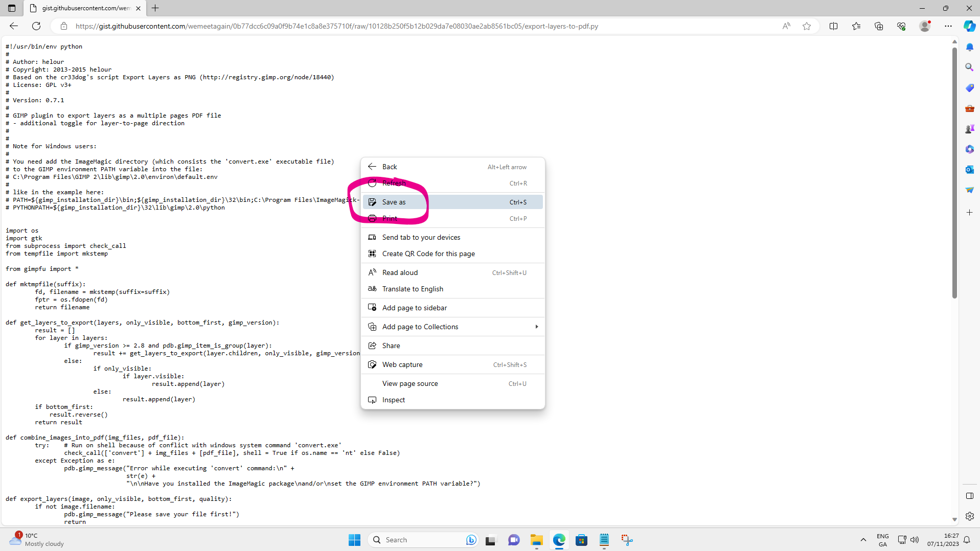Screen dimensions: 980x551
Task: Open the browser profile avatar icon
Action: pos(925,26)
